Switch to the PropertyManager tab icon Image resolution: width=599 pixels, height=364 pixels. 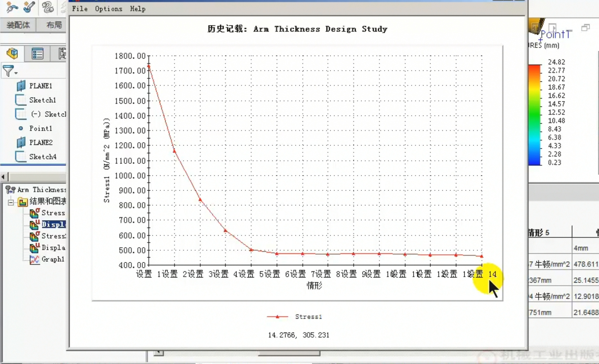click(37, 54)
